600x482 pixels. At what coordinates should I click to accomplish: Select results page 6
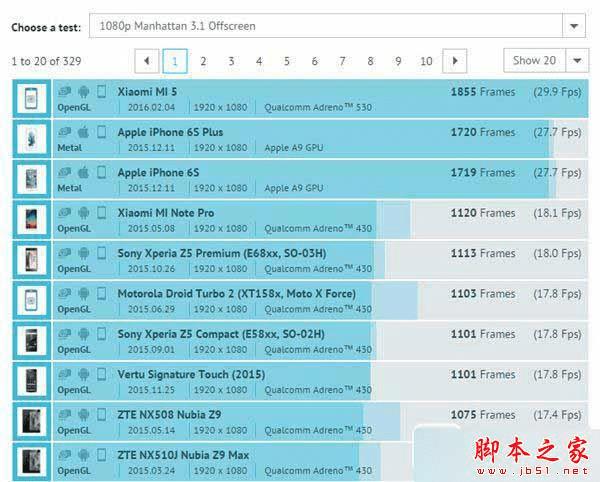pyautogui.click(x=315, y=61)
